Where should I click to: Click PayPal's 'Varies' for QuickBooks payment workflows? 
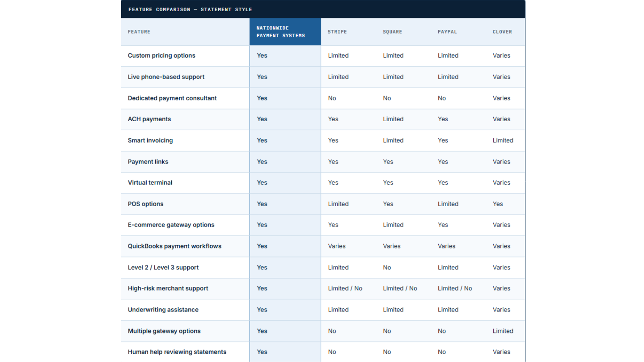[446, 246]
